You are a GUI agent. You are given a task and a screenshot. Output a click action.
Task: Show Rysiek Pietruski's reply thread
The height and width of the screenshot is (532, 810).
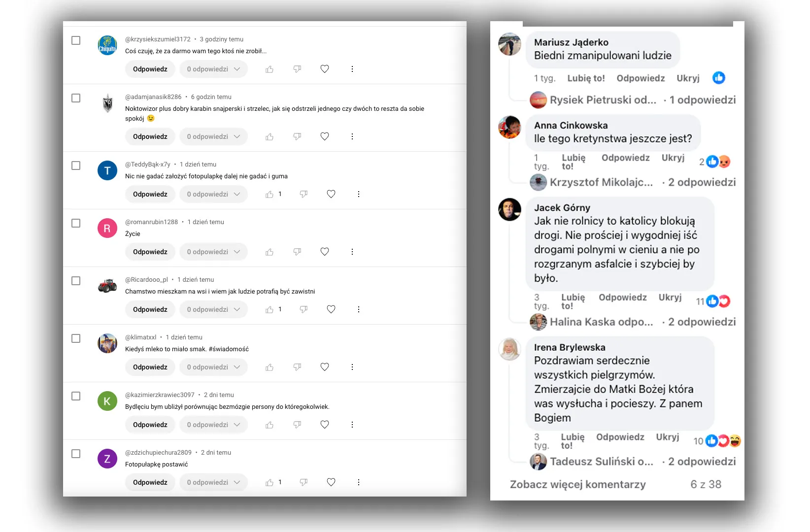(x=633, y=100)
